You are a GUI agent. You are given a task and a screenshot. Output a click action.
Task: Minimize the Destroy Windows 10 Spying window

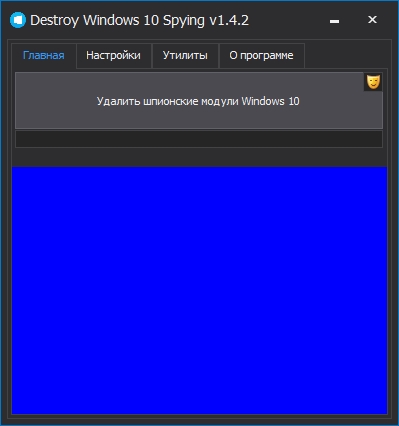point(334,21)
